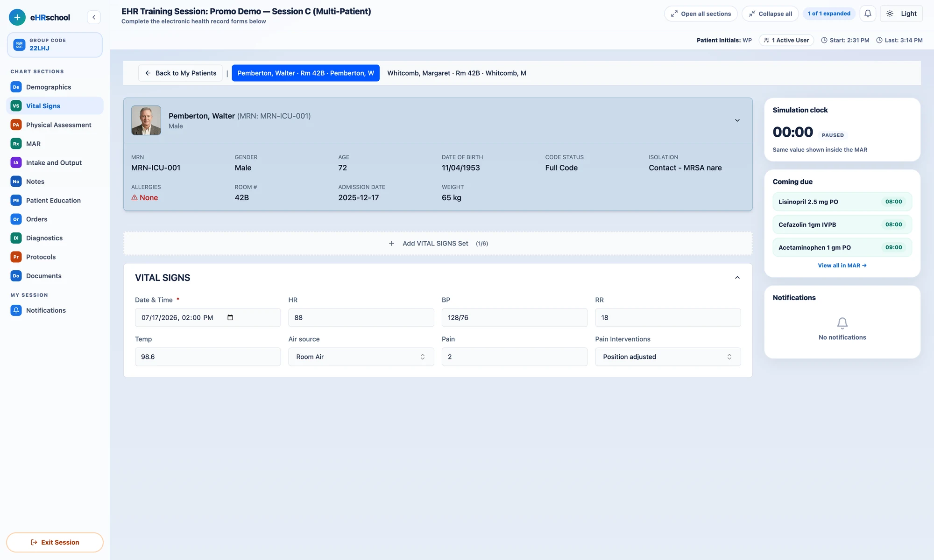Open Intake and Output section
Viewport: 934px width, 560px height.
coord(55,163)
